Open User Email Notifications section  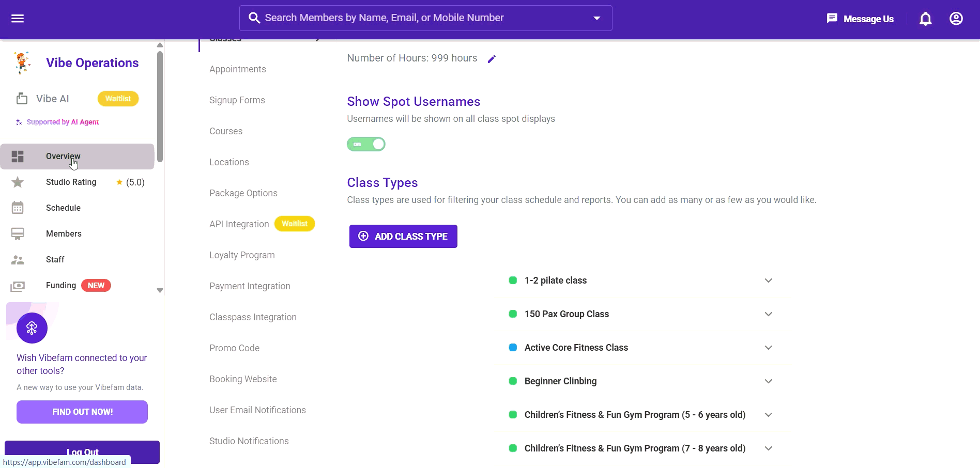point(257,410)
